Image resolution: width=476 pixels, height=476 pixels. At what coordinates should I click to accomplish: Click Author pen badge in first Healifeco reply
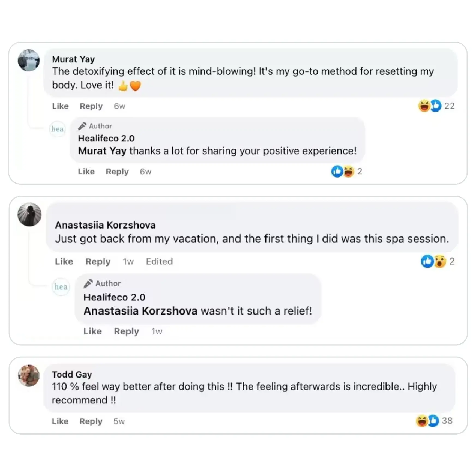[82, 126]
